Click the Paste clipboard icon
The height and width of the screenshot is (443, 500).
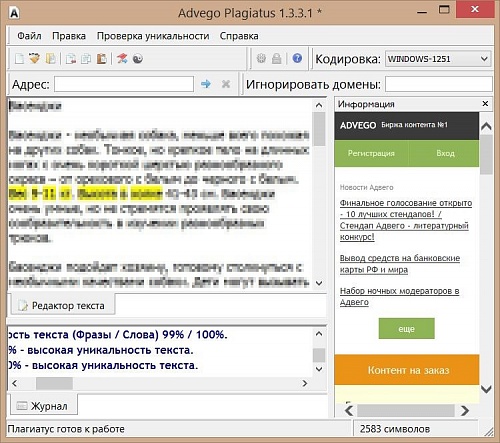tap(102, 59)
